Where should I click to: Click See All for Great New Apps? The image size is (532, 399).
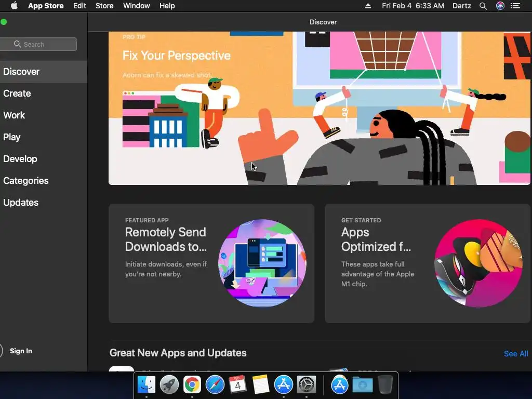[516, 353]
